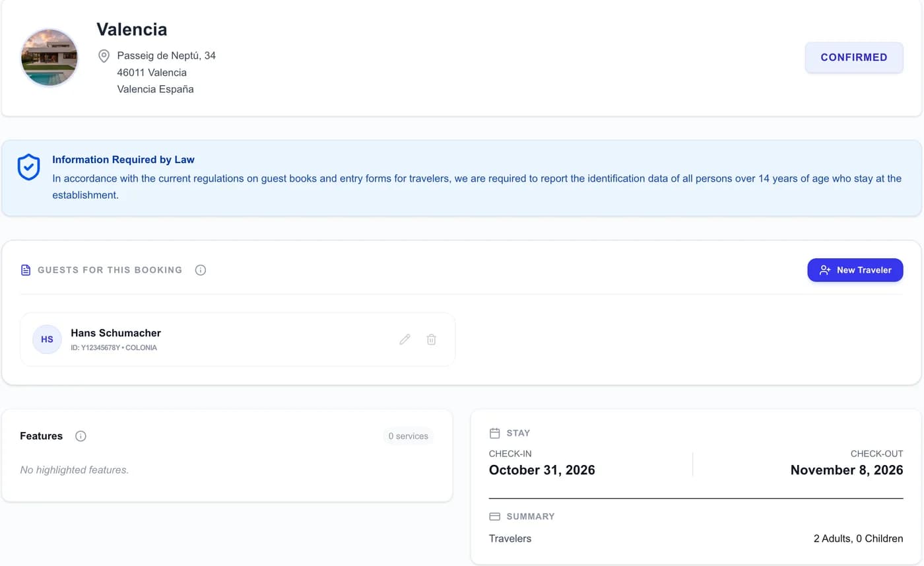Click the calendar icon next to Stay
Viewport: 924px width, 566px height.
coord(494,433)
